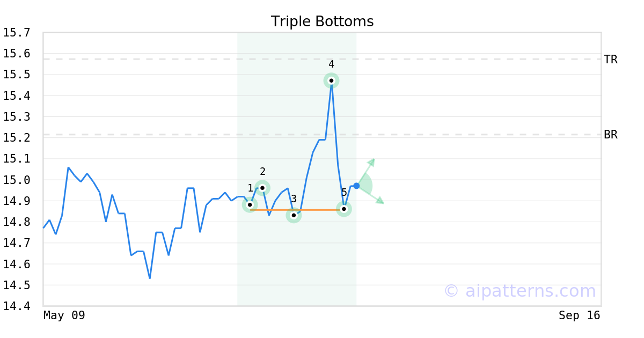Viewport: 644px width, 338px height.
Task: Click the 15.0 y-axis price label
Action: 17,180
